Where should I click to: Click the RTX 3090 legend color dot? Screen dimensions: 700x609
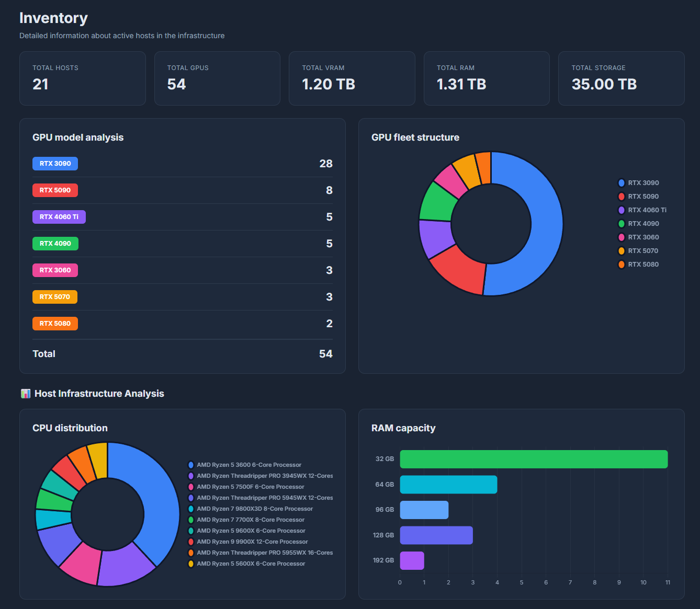point(621,183)
